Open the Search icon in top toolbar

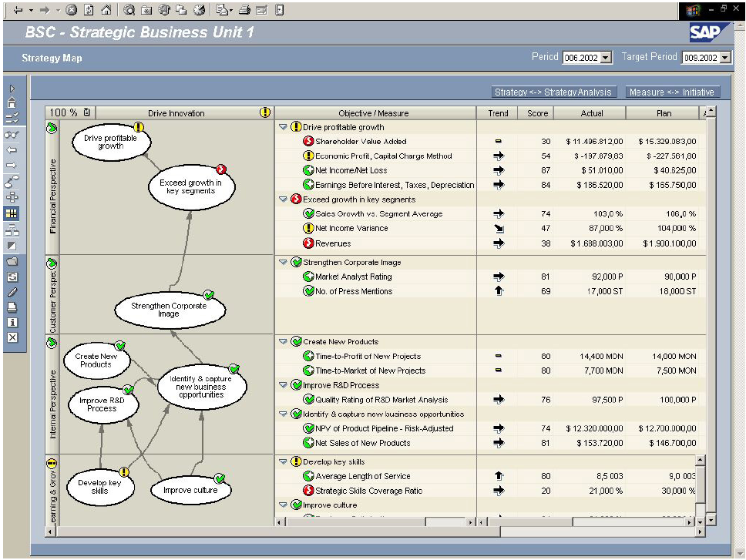tap(129, 10)
